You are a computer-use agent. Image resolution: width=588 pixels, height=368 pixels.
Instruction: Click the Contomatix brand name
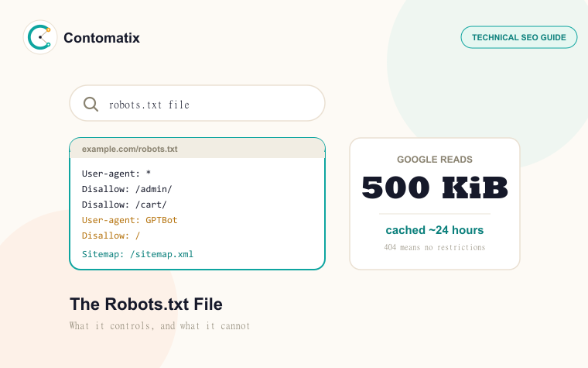[x=101, y=38]
